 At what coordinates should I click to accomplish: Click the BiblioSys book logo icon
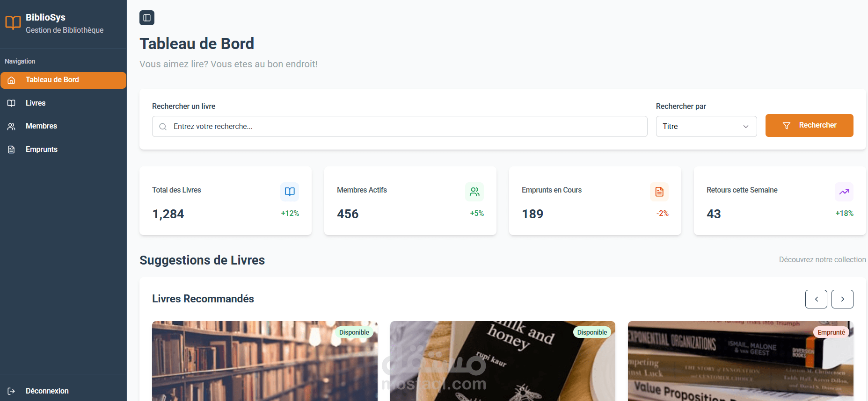pyautogui.click(x=13, y=23)
